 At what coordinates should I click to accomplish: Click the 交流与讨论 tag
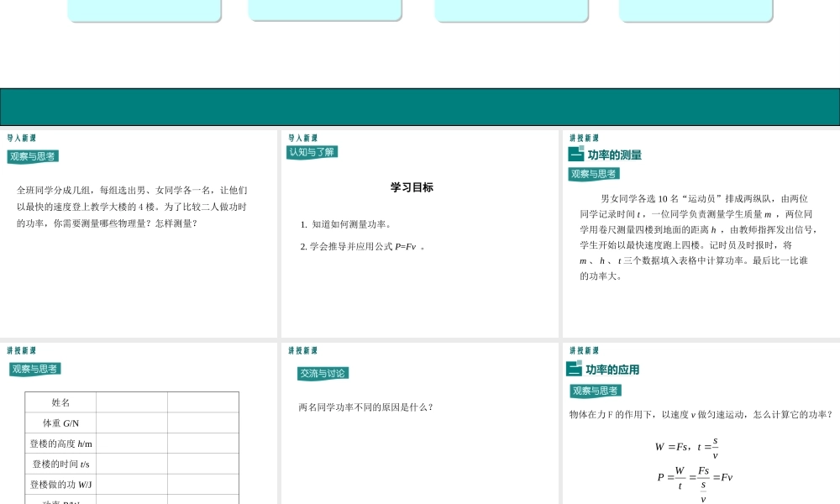tap(323, 373)
